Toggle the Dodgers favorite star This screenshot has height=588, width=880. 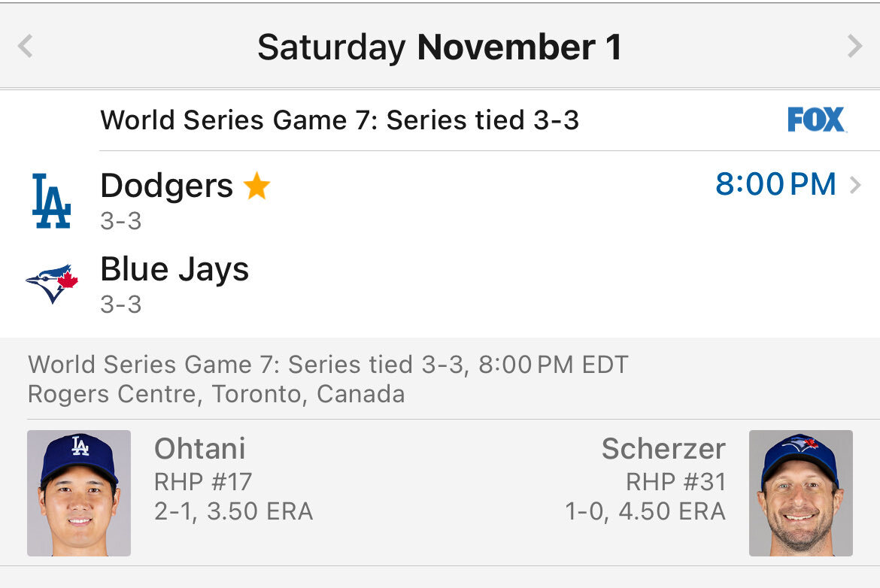256,186
